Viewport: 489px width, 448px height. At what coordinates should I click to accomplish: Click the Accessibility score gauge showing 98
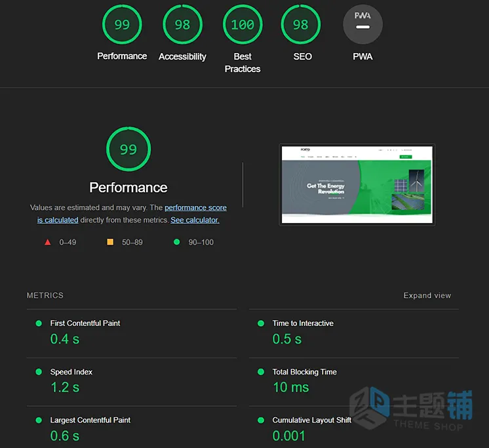tap(182, 24)
